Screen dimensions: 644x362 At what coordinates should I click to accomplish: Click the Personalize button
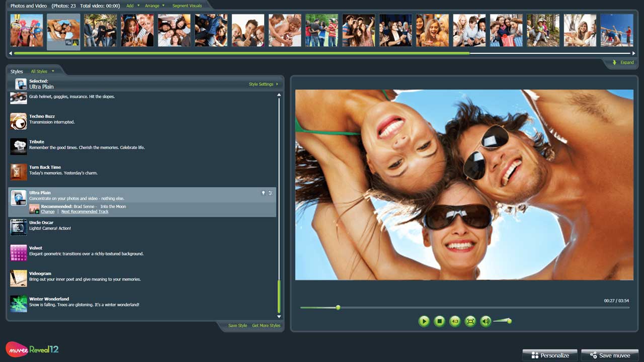(549, 355)
